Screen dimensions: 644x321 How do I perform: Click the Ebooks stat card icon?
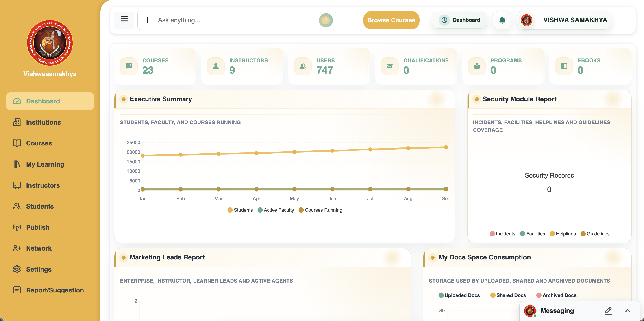[563, 66]
